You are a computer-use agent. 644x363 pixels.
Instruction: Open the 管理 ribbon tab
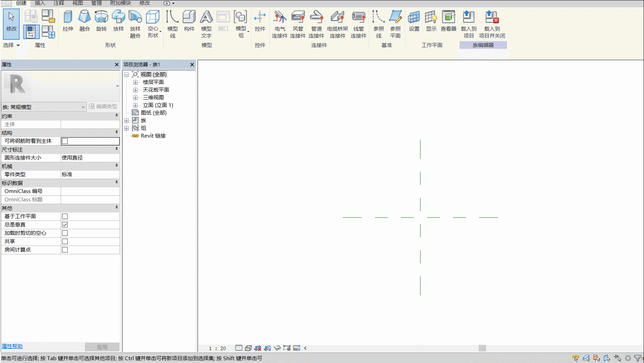pyautogui.click(x=96, y=3)
